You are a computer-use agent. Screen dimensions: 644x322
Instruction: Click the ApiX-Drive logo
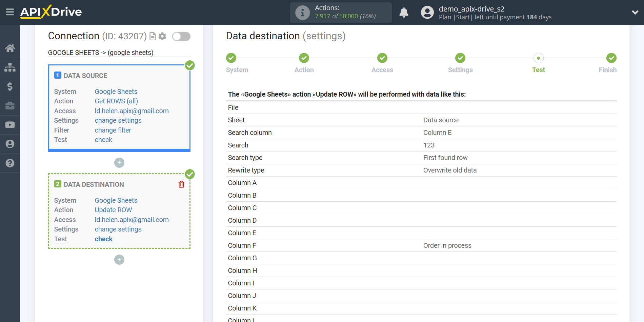pyautogui.click(x=51, y=12)
